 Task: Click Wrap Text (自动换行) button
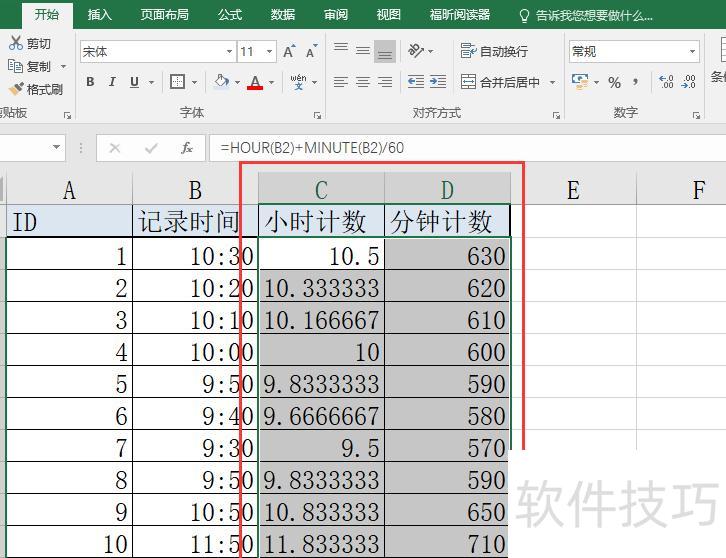(x=494, y=51)
